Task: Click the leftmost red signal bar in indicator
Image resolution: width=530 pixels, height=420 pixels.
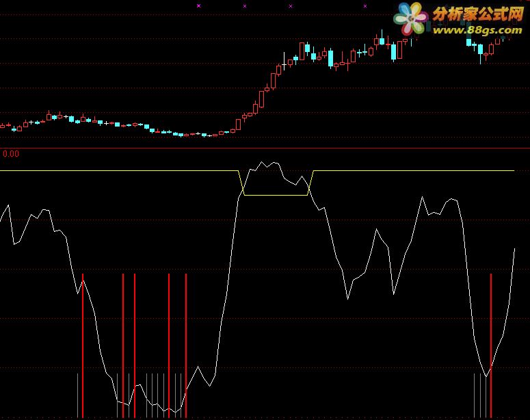Action: pyautogui.click(x=83, y=345)
